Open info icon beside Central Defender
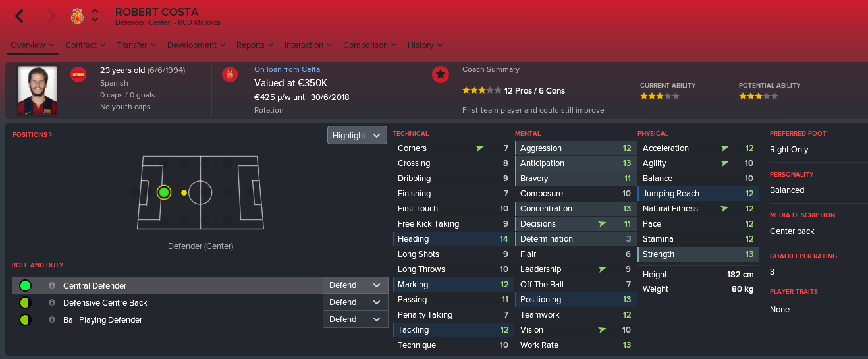Image resolution: width=868 pixels, height=359 pixels. (x=52, y=285)
